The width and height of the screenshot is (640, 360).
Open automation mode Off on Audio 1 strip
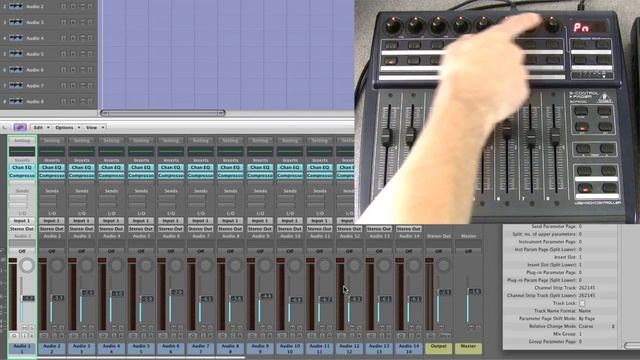pyautogui.click(x=22, y=251)
